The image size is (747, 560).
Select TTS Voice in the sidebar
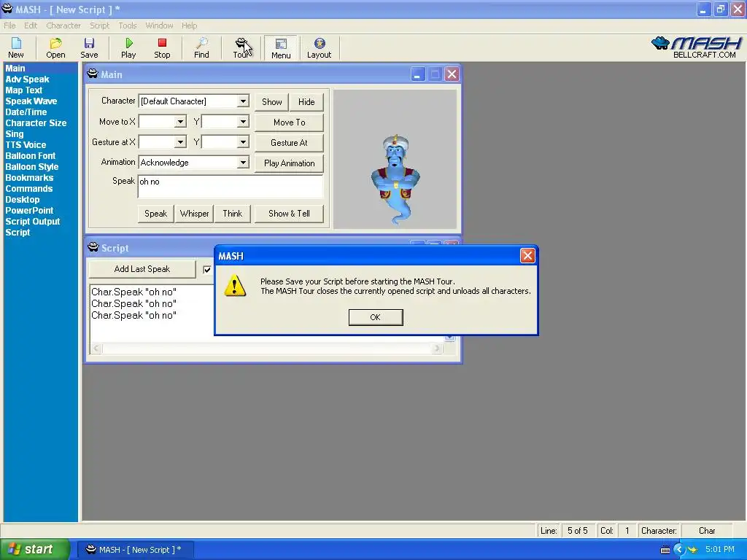coord(26,145)
